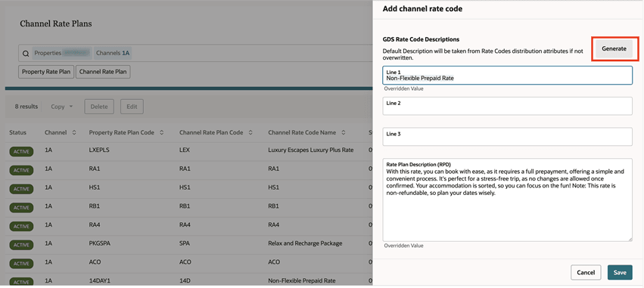Select the Channels 1A filter chip
This screenshot has height=288, width=644.
pos(114,53)
